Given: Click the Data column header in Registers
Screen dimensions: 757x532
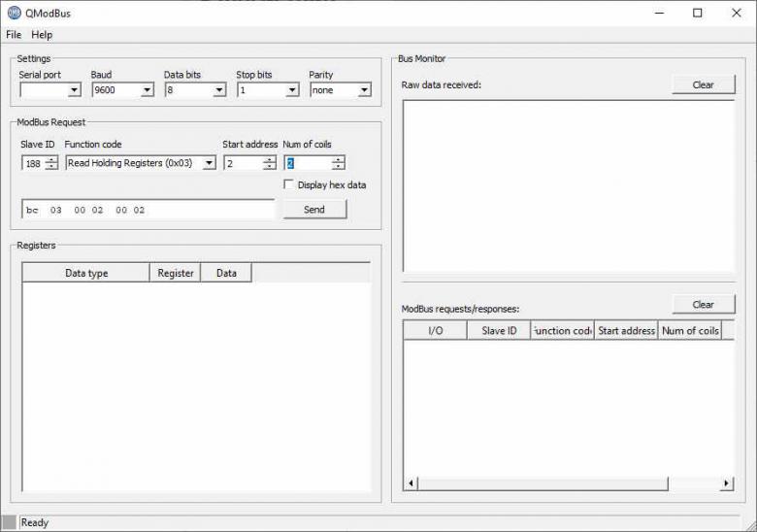Looking at the screenshot, I should coord(226,273).
